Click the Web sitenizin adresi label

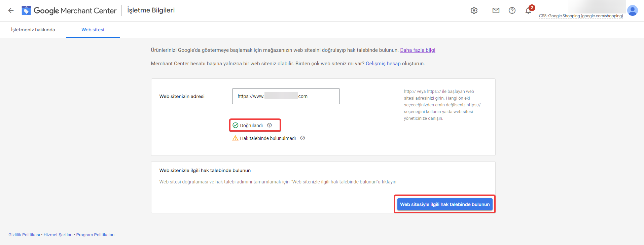(x=182, y=96)
